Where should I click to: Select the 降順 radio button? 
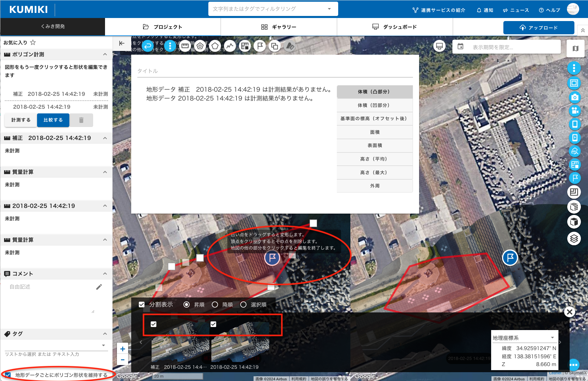click(215, 305)
